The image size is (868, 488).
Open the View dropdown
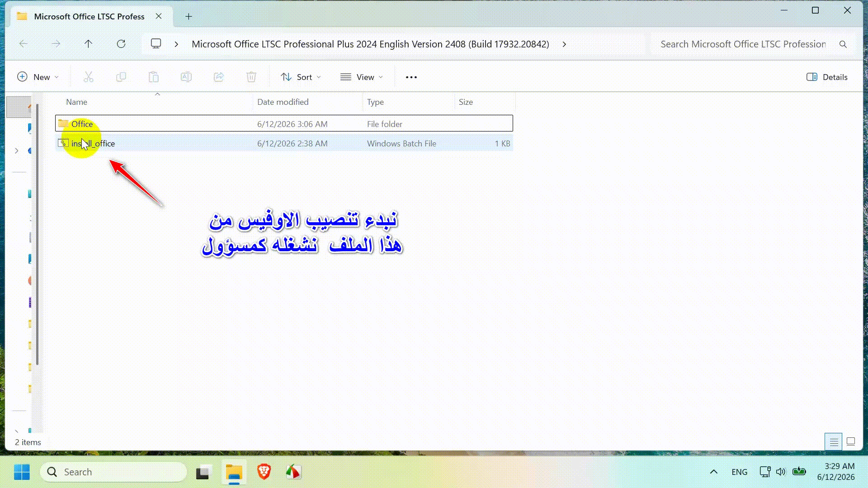[362, 77]
